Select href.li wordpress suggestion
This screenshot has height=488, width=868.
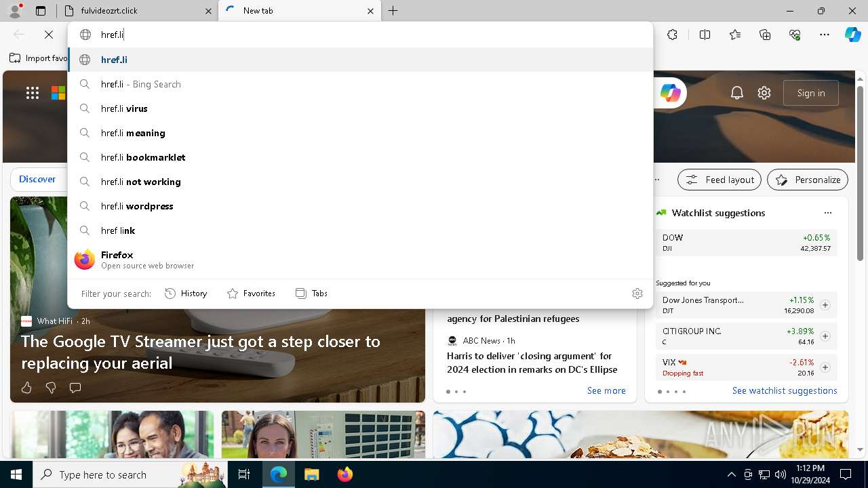361,206
